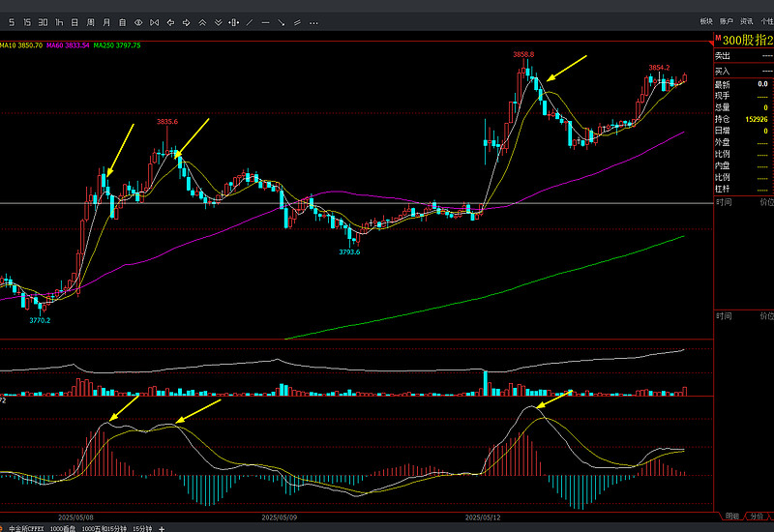Open more tools via ellipsis icon
The width and height of the screenshot is (774, 532).
[x=312, y=21]
